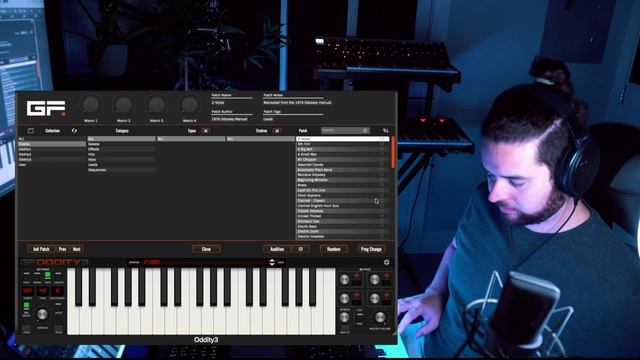Select the Classic Odyssey patch
Image resolution: width=640 pixels, height=360 pixels.
[x=342, y=211]
